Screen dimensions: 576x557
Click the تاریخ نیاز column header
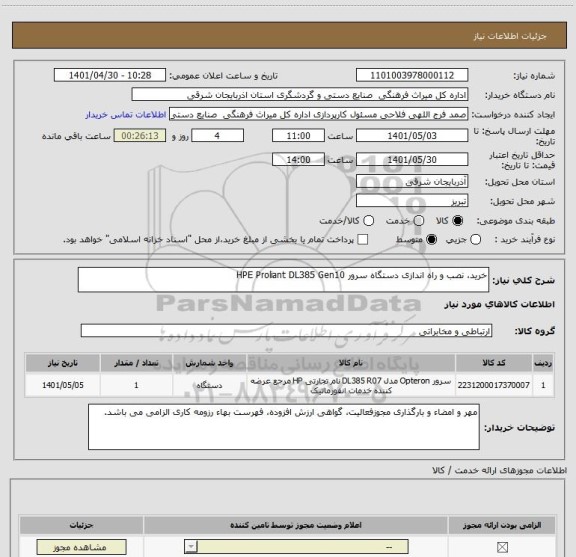click(x=63, y=363)
